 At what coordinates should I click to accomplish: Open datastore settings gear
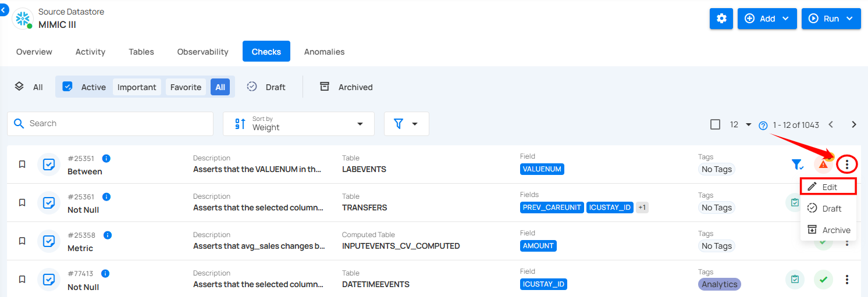click(721, 19)
